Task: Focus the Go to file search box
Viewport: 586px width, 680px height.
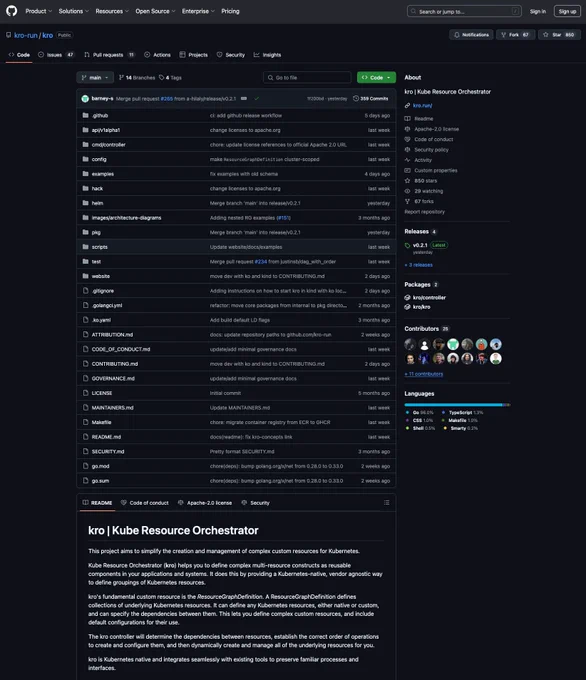Action: pyautogui.click(x=307, y=78)
